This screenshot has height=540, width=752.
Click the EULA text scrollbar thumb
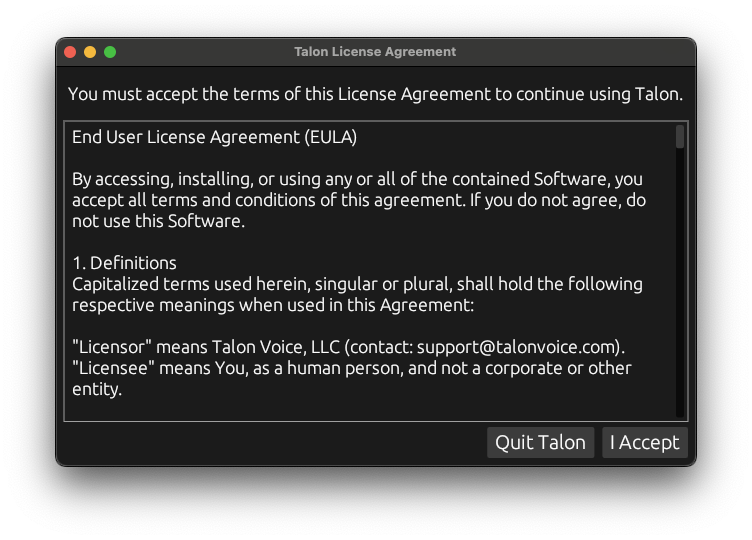[680, 137]
